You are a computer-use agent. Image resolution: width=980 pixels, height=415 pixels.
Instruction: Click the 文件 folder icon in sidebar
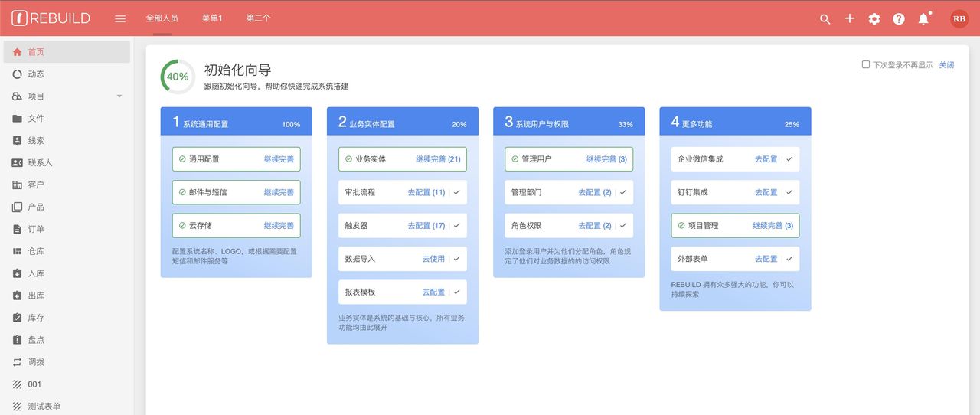click(x=18, y=119)
